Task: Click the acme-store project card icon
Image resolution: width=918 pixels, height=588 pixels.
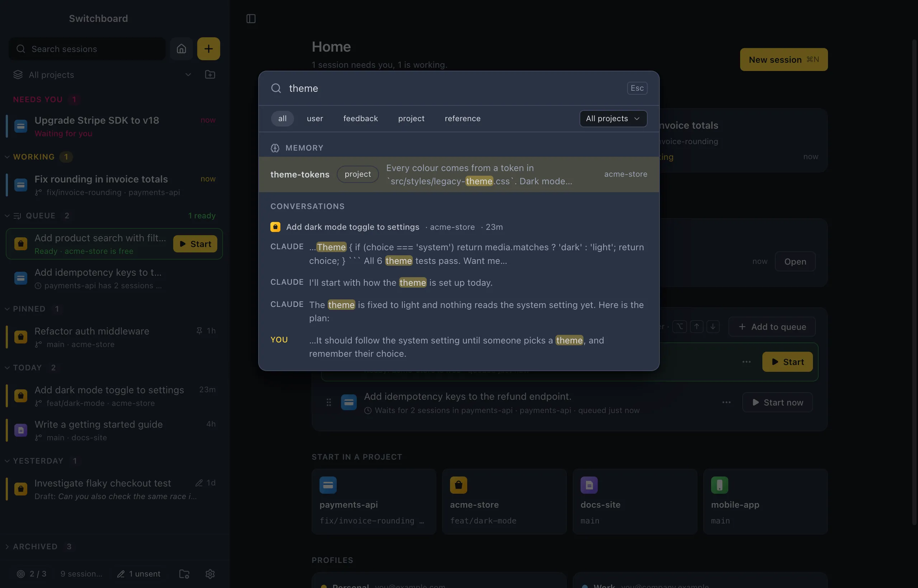Action: click(x=459, y=485)
